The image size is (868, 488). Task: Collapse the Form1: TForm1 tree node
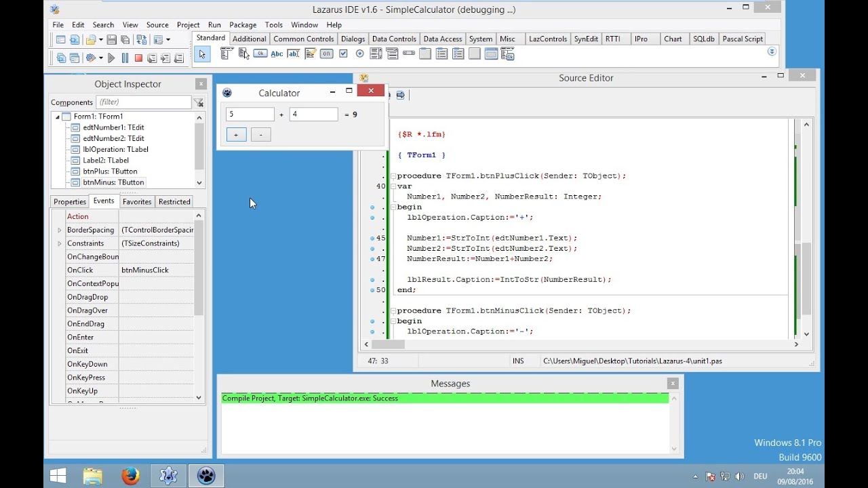[57, 117]
